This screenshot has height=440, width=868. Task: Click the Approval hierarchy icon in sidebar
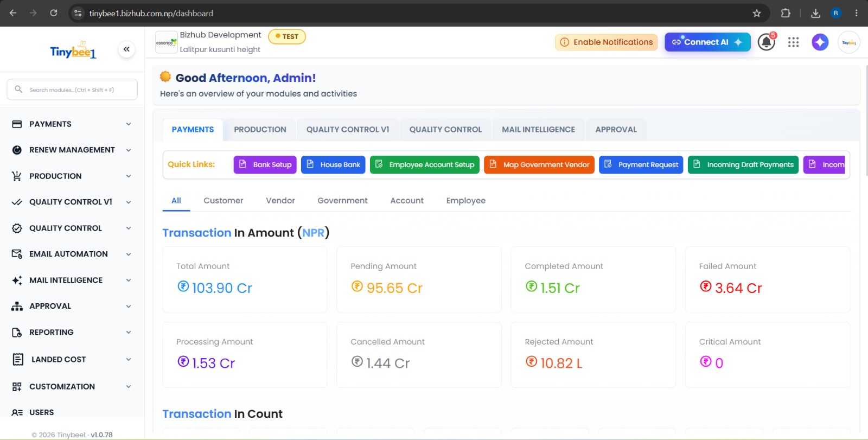17,307
